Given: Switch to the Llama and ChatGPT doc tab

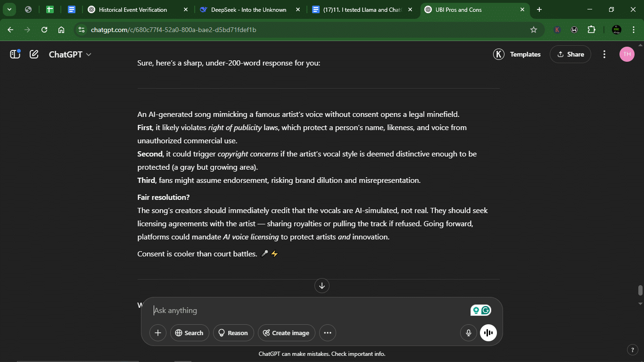Looking at the screenshot, I should tap(362, 9).
